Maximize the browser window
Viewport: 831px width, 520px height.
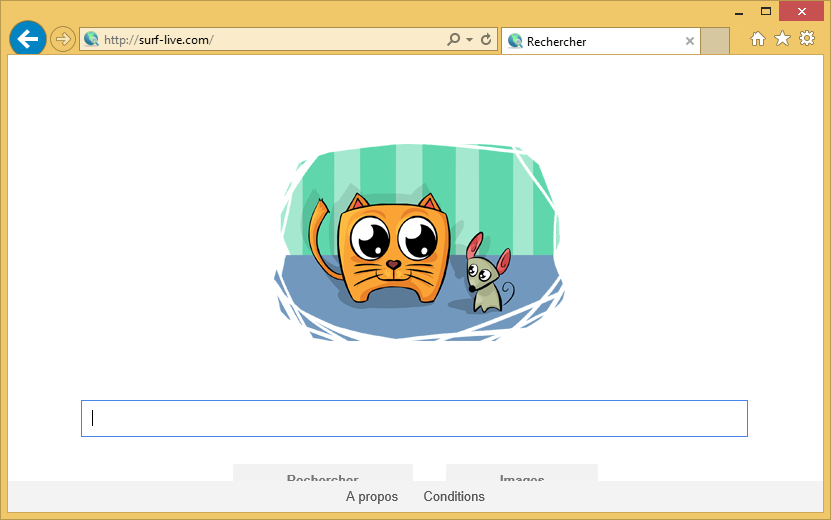pos(766,11)
